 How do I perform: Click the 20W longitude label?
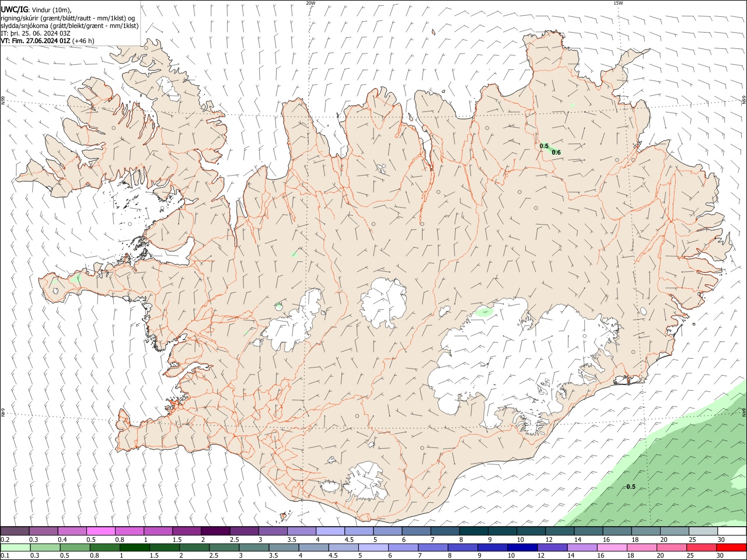point(310,3)
